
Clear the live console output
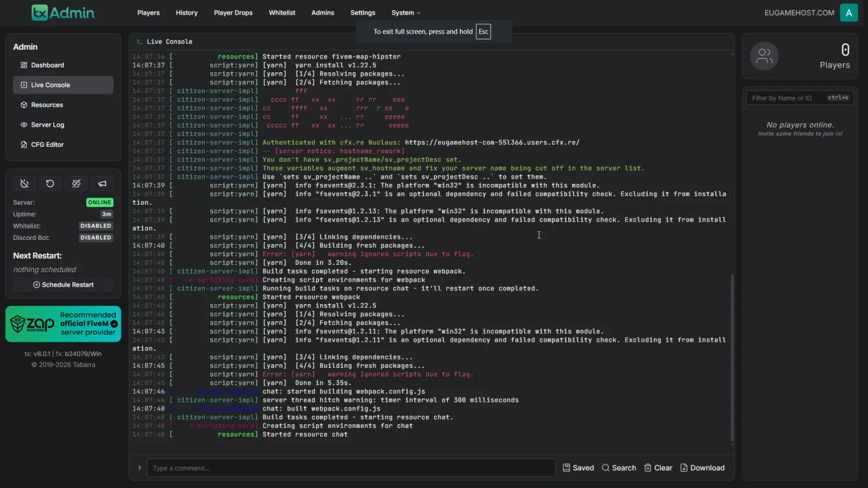click(x=658, y=468)
